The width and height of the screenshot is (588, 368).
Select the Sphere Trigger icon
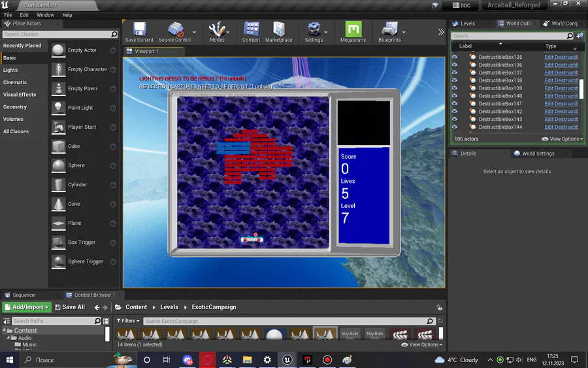(x=58, y=261)
